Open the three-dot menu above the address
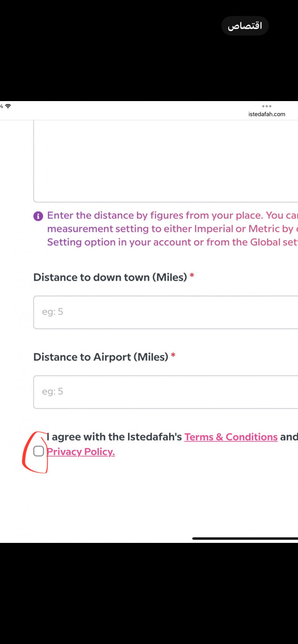The height and width of the screenshot is (644, 298). [x=267, y=106]
